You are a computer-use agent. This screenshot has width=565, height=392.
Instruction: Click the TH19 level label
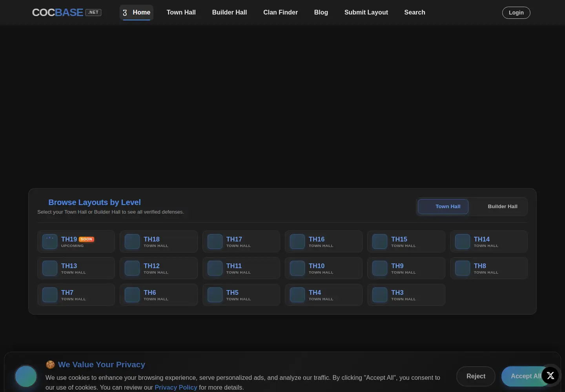pyautogui.click(x=69, y=239)
